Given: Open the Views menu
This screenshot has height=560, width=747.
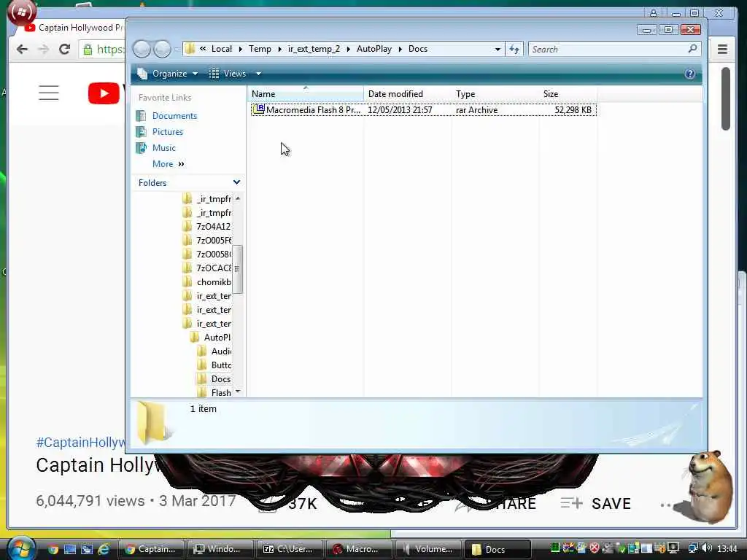Looking at the screenshot, I should tap(228, 74).
